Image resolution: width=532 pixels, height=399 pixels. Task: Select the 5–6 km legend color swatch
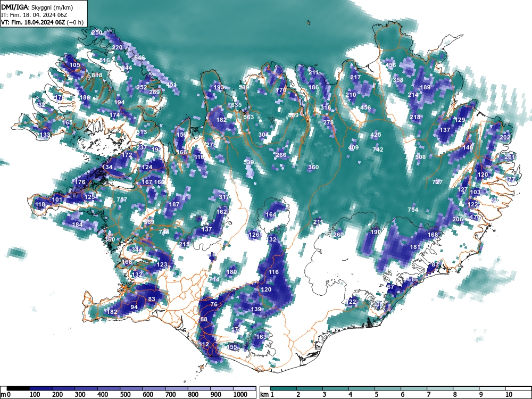point(388,388)
